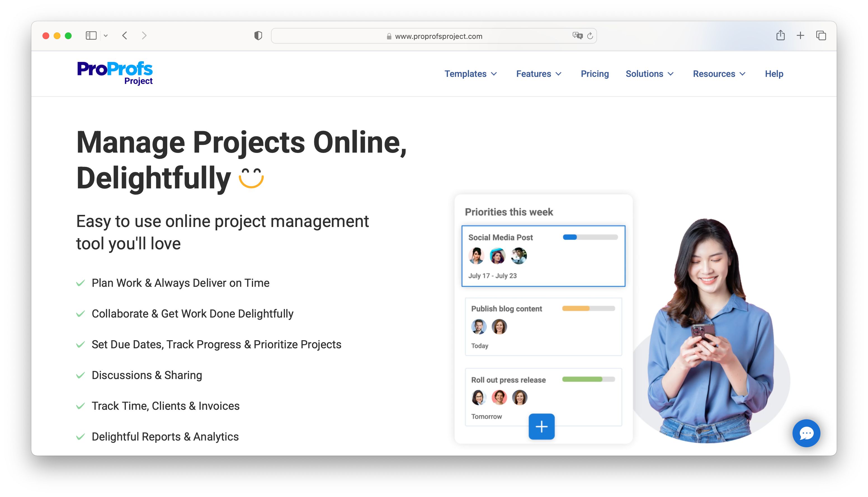868x497 pixels.
Task: Click the ProProfs Project logo
Action: pos(115,73)
